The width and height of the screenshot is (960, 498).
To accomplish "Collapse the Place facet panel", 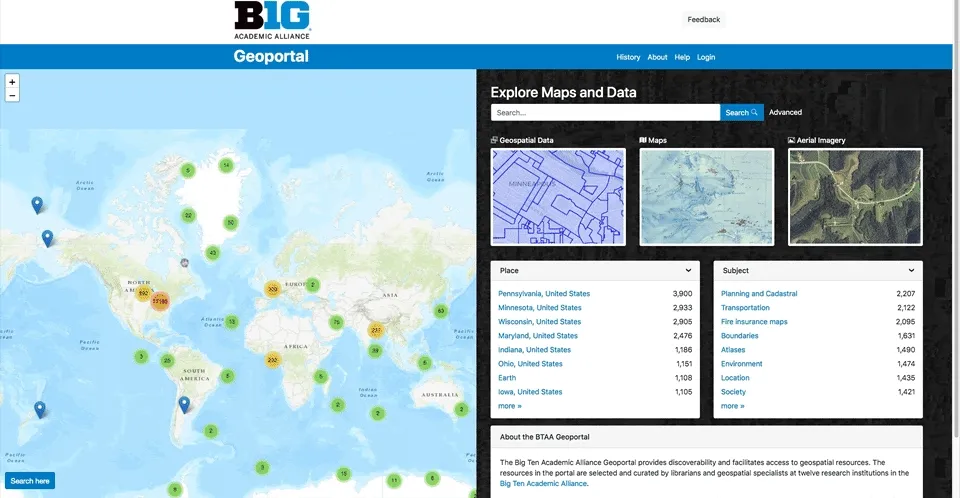I will point(688,270).
